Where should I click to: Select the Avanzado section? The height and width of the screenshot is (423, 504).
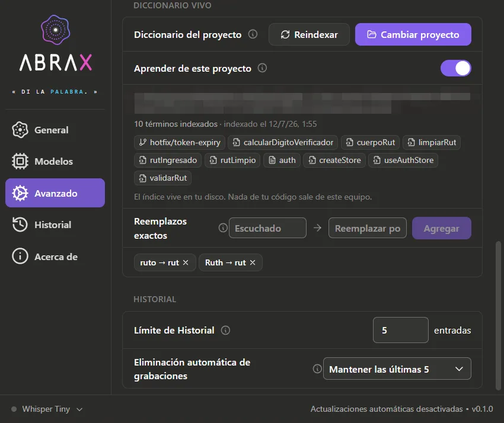click(x=55, y=193)
